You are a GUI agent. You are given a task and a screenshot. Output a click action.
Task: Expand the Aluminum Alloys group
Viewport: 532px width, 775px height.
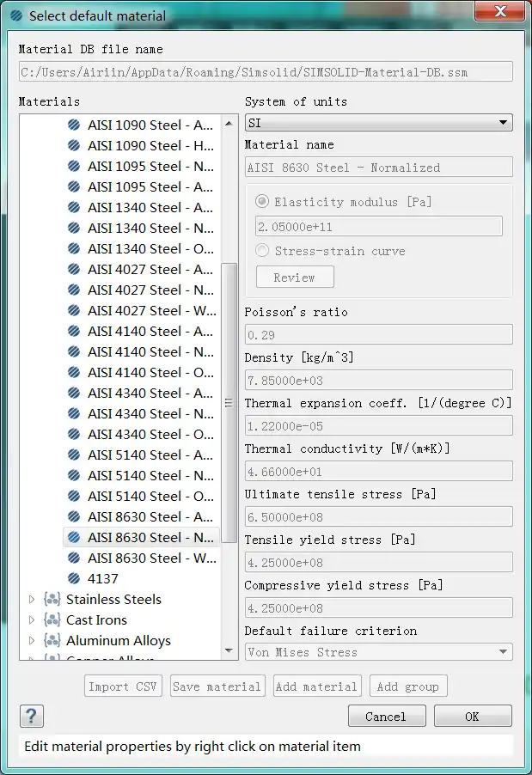point(32,641)
